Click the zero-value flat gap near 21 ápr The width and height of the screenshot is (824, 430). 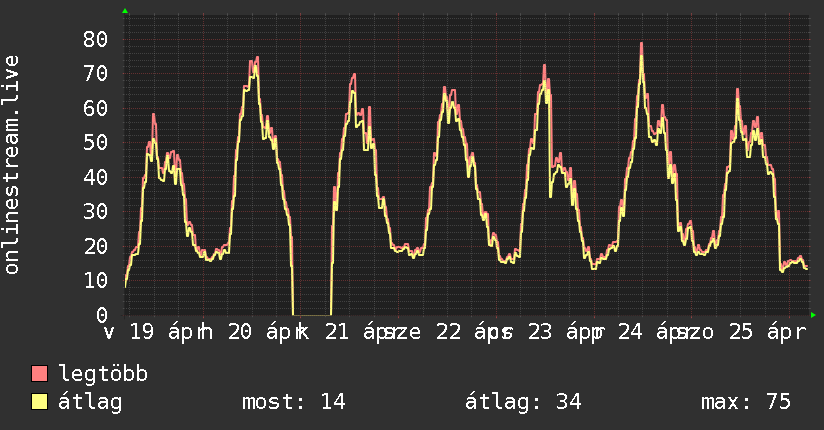pyautogui.click(x=312, y=314)
